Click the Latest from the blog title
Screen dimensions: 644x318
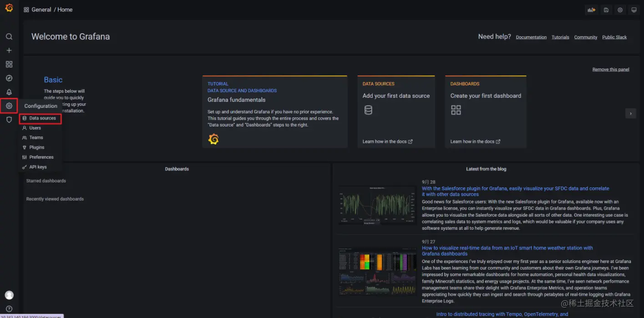point(486,169)
